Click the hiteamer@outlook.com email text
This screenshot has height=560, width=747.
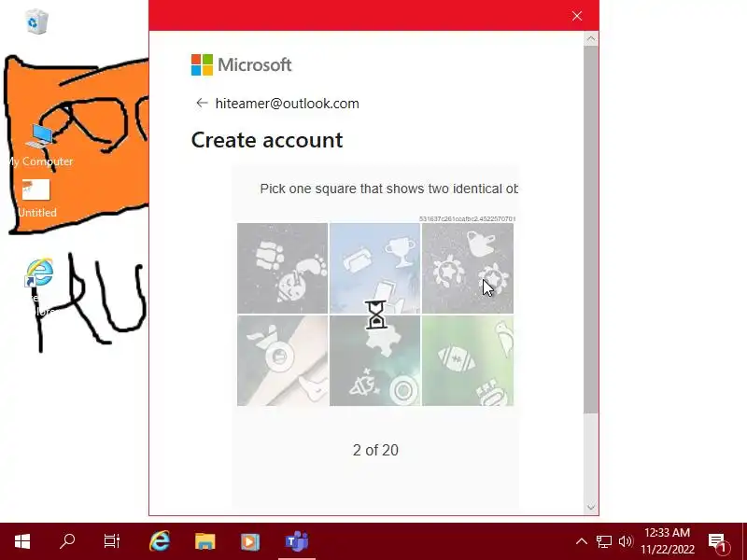click(288, 104)
